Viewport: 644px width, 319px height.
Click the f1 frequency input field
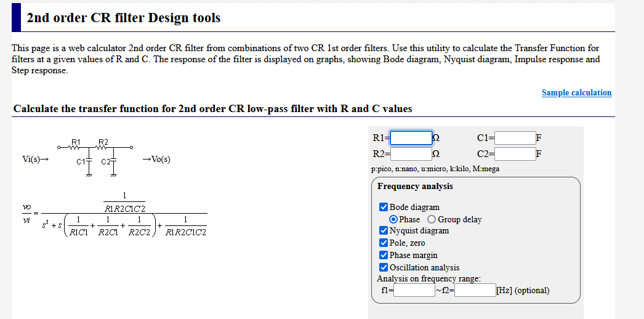coord(414,290)
